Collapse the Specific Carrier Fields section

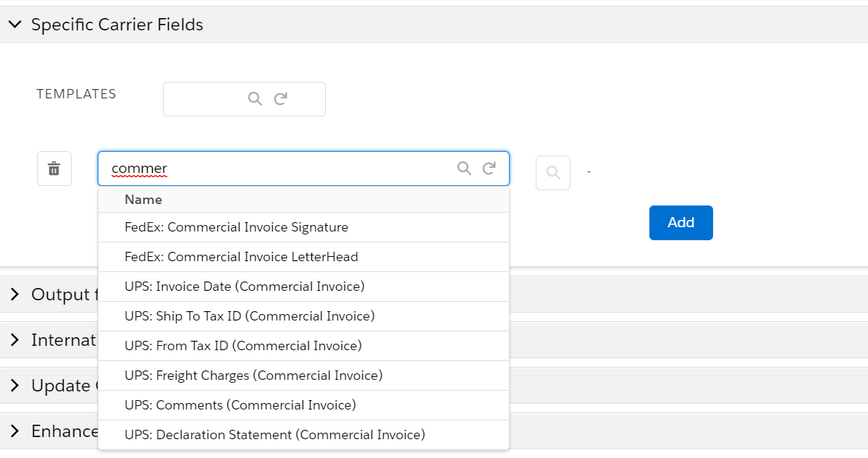click(x=15, y=25)
